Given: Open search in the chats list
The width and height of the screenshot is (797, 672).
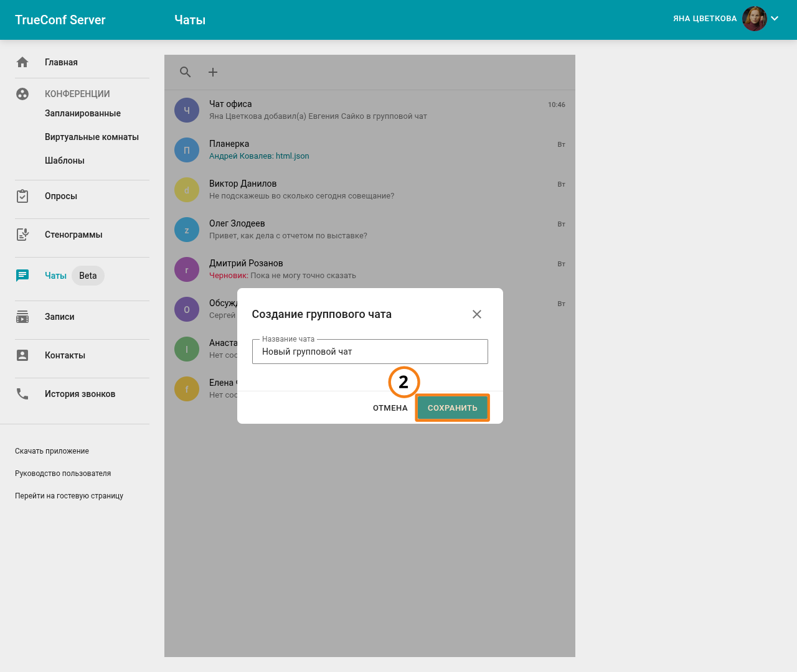Looking at the screenshot, I should click(186, 72).
